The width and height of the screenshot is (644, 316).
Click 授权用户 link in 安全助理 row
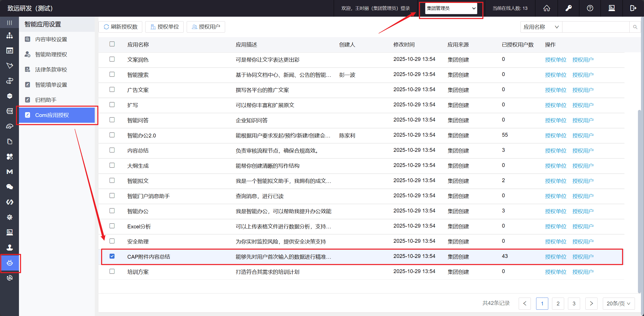tap(583, 242)
